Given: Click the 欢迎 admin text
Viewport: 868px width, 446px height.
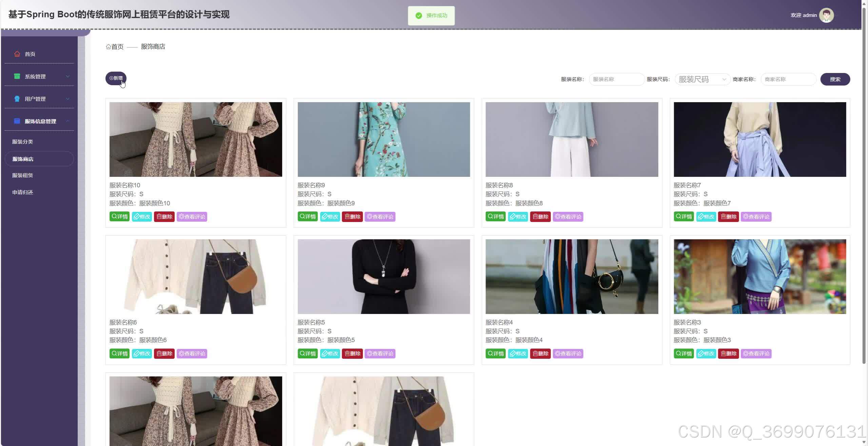Looking at the screenshot, I should (804, 15).
